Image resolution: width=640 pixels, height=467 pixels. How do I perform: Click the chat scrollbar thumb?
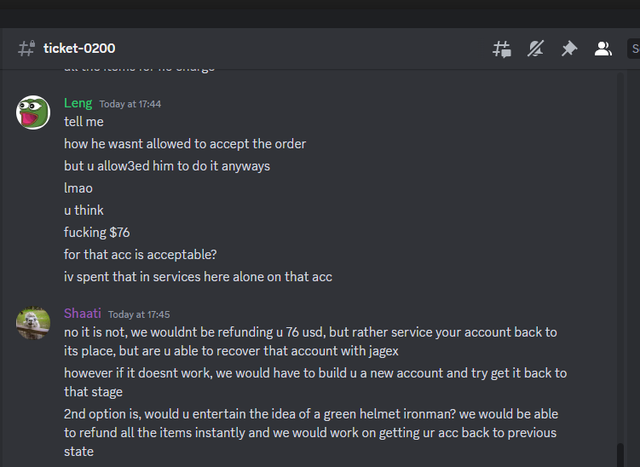point(620,455)
